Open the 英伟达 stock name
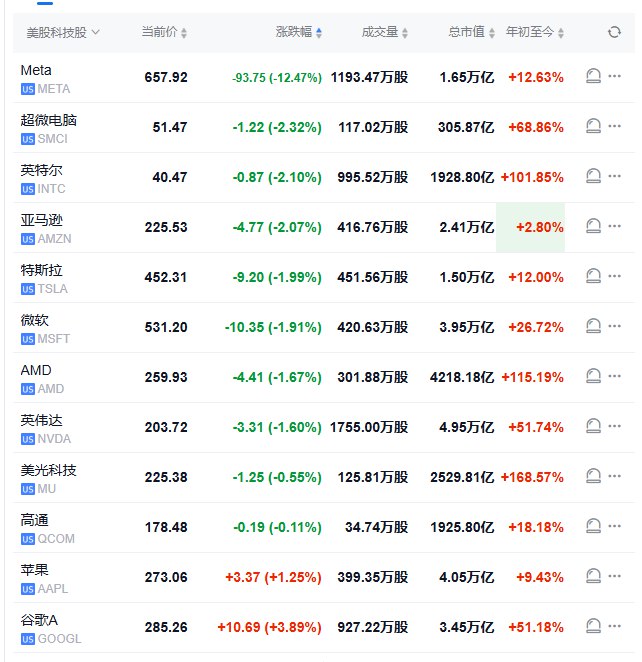 [x=41, y=420]
